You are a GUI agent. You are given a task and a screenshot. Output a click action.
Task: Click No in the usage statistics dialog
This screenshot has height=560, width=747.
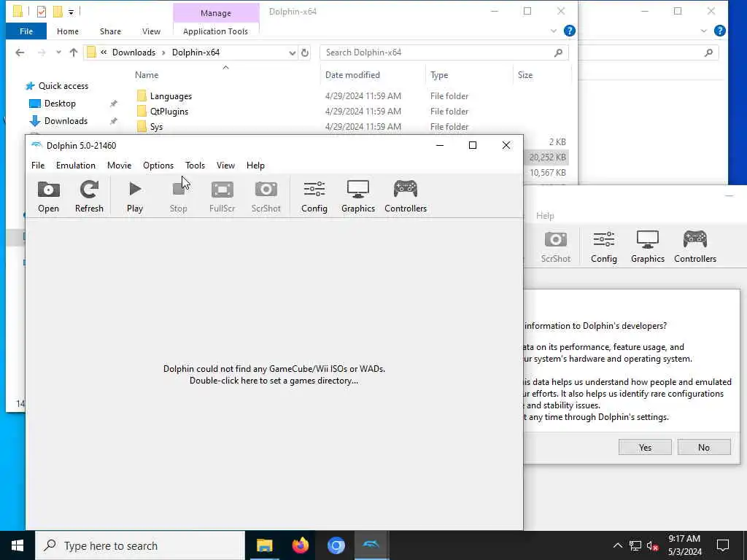click(704, 447)
